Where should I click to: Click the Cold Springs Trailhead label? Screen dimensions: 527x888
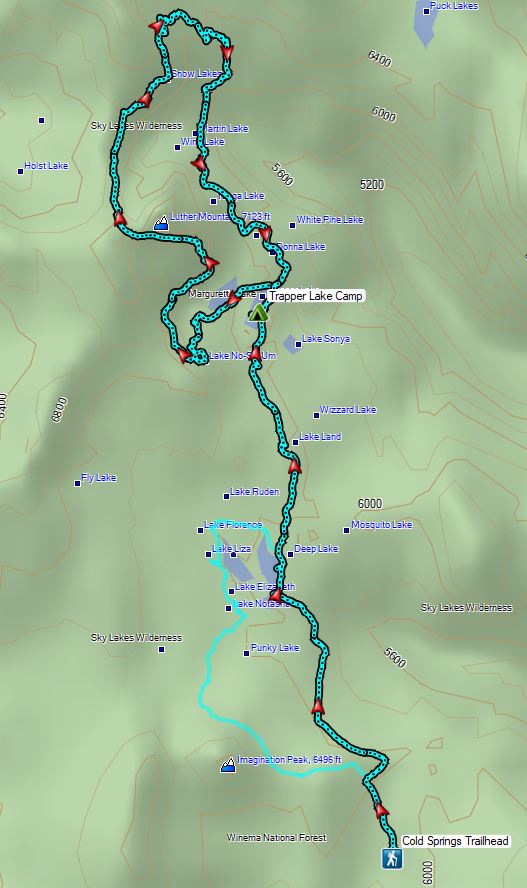[455, 841]
